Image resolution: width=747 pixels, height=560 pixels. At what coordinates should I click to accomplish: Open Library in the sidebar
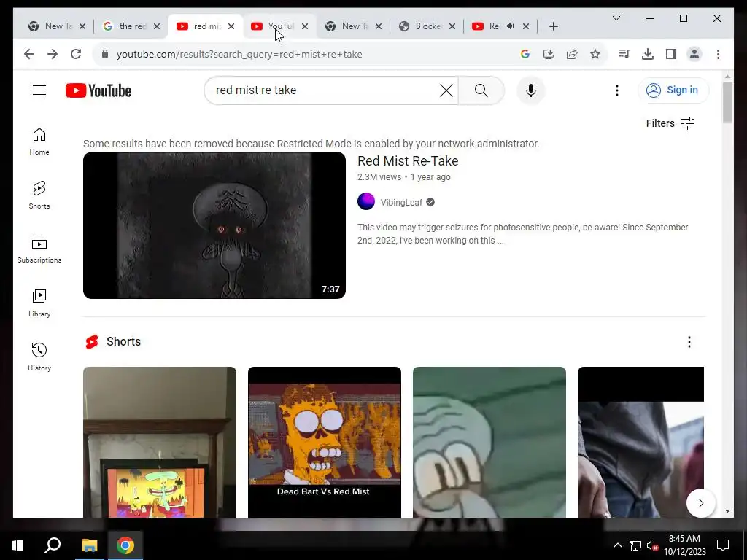tap(39, 303)
